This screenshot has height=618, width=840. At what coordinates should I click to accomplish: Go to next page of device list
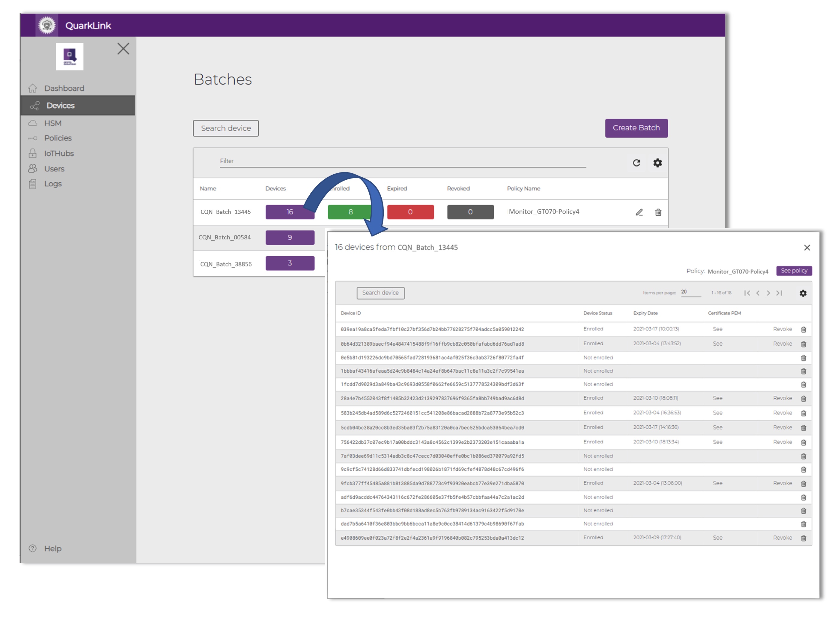pyautogui.click(x=768, y=293)
